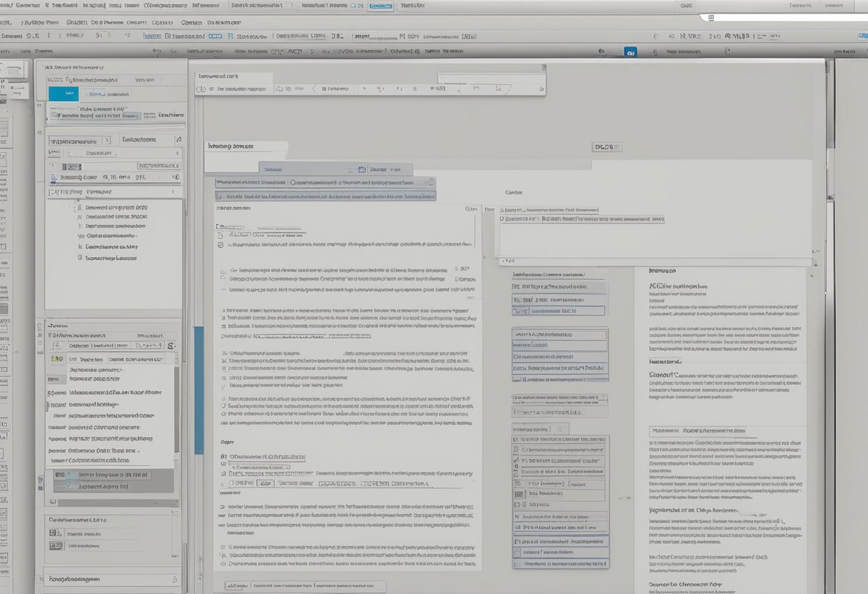Viewport: 868px width, 594px height.
Task: Click the second thumbnail icon in the bottom-left panel
Action: (54, 547)
